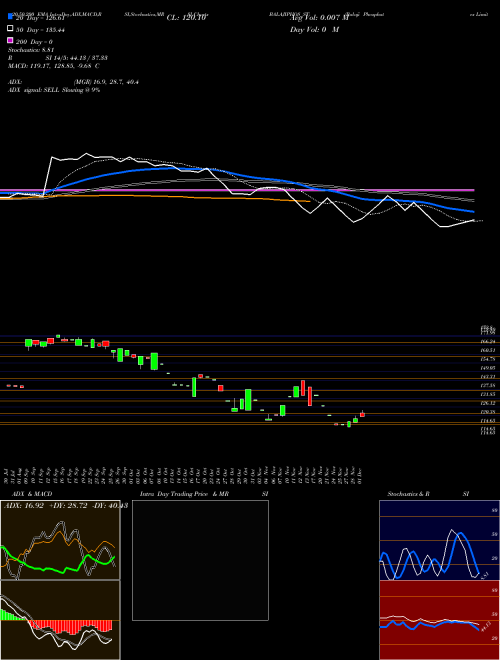Click the white 50 Day legend swatch
The image size is (500, 660).
(x=10, y=29)
